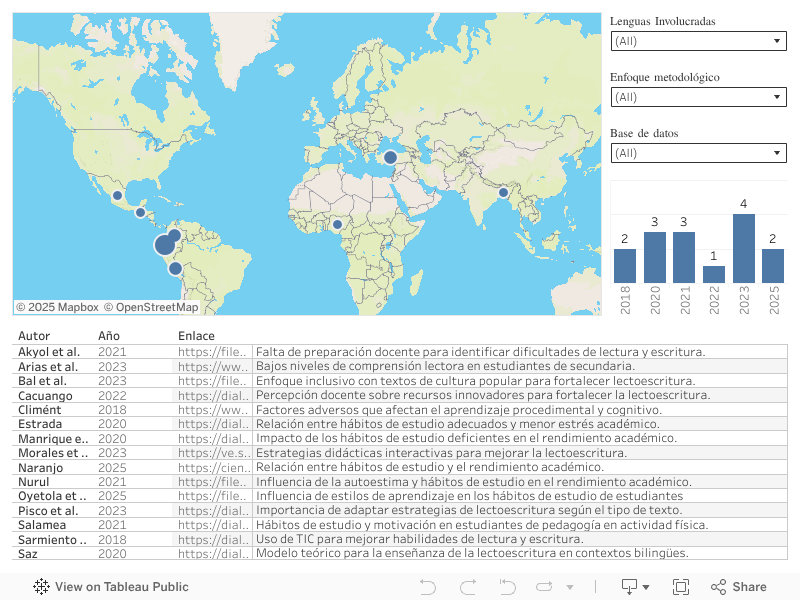Open the download options icon
800x600 pixels.
[634, 587]
